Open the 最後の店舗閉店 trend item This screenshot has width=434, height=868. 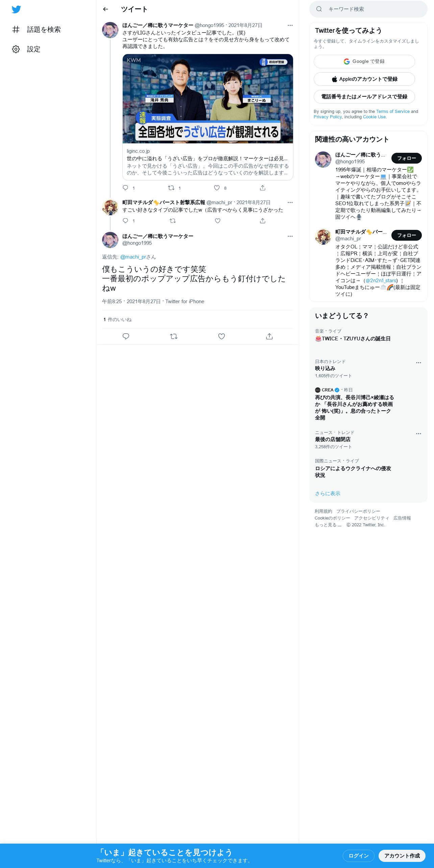tap(368, 439)
